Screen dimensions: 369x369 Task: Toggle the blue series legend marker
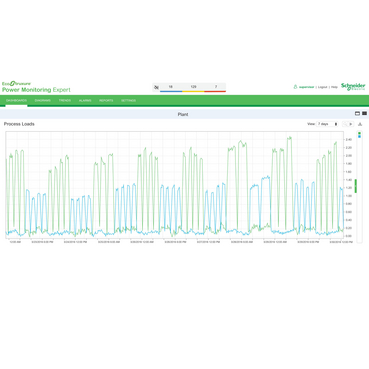coord(359,137)
